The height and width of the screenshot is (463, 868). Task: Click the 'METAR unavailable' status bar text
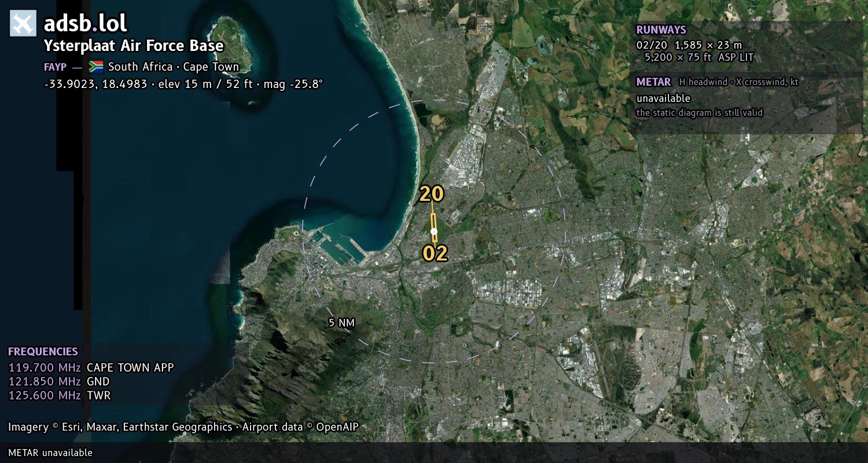(x=50, y=453)
